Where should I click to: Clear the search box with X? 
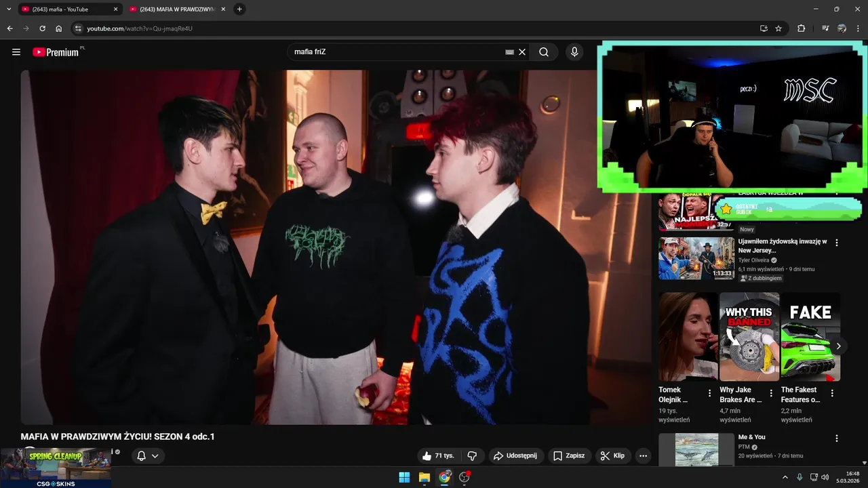coord(522,52)
